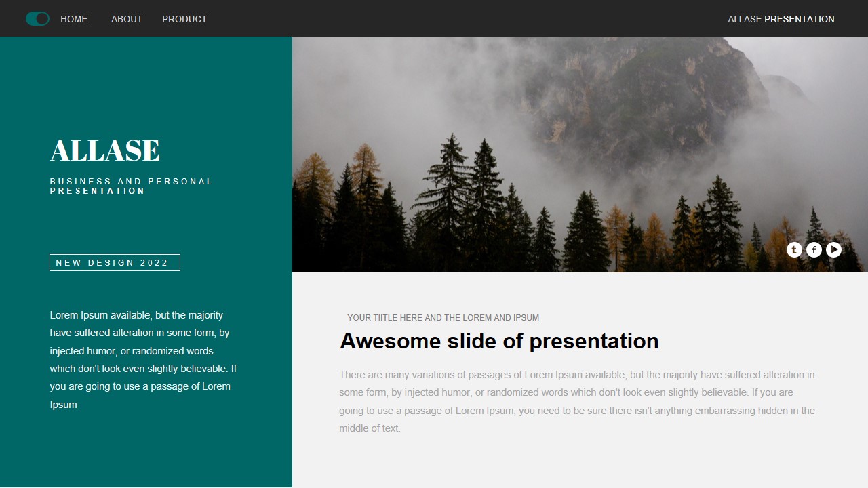Click the Awesome slide of presentation heading

pos(499,341)
